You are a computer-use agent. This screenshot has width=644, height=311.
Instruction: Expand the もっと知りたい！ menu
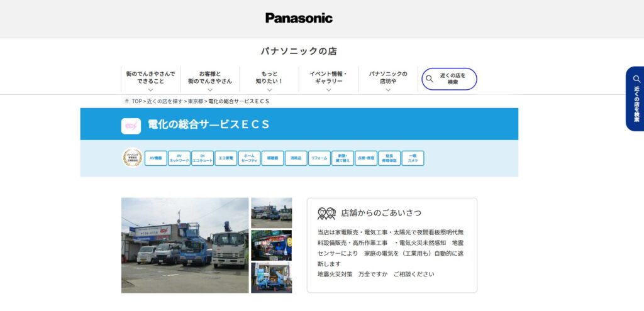(269, 79)
